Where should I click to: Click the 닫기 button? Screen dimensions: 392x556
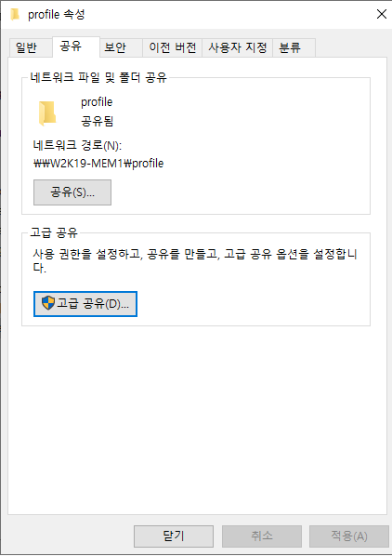click(x=174, y=536)
